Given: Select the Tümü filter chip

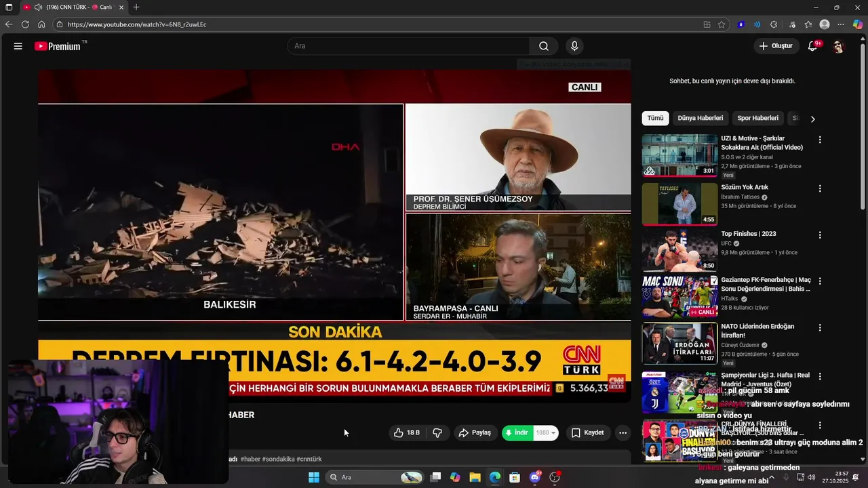Looking at the screenshot, I should [655, 118].
